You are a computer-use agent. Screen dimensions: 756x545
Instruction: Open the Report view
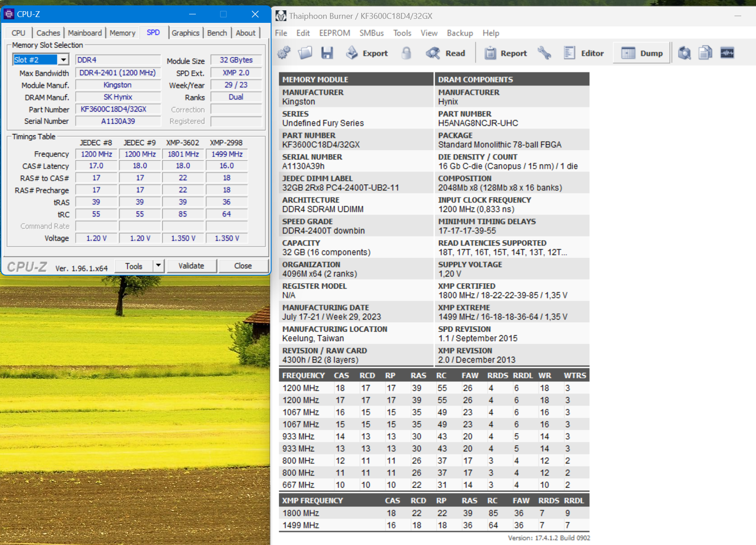point(505,53)
